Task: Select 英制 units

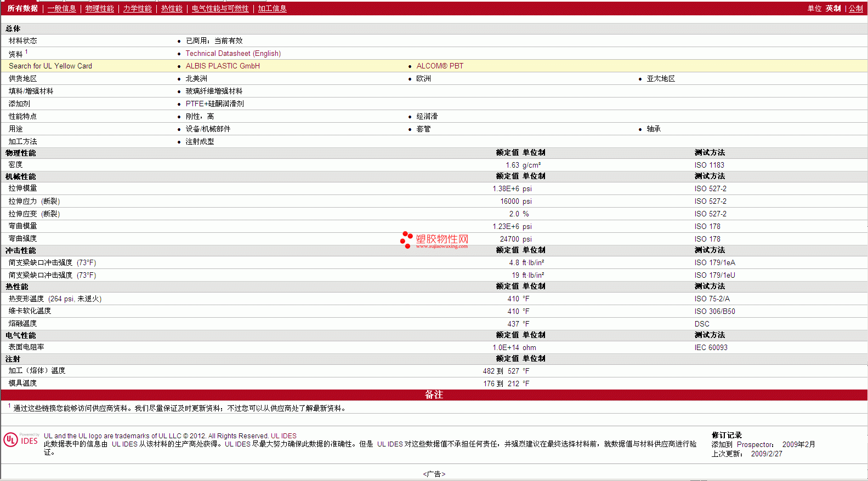Action: tap(833, 9)
